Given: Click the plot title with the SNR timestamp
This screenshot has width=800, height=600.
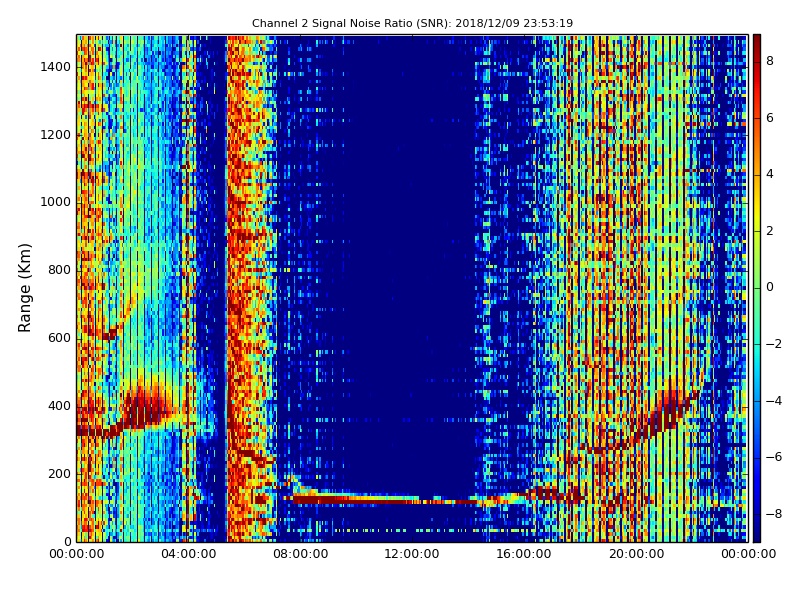Looking at the screenshot, I should 412,23.
